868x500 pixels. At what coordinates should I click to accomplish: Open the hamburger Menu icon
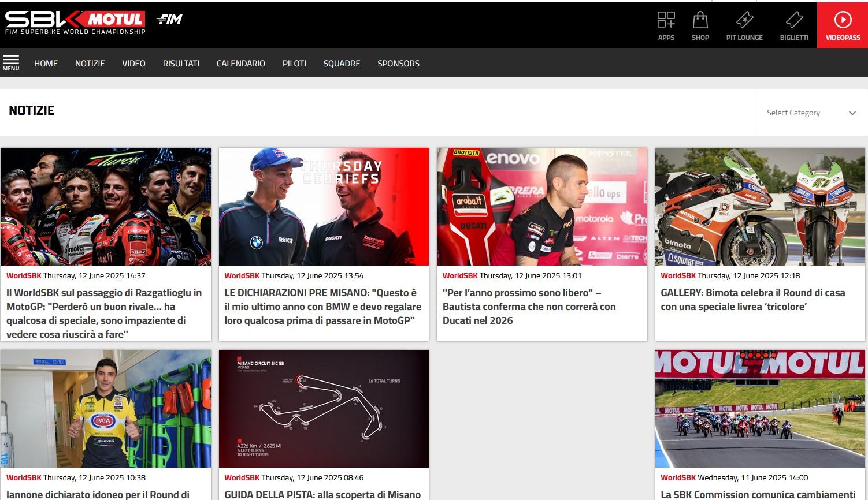pos(11,63)
